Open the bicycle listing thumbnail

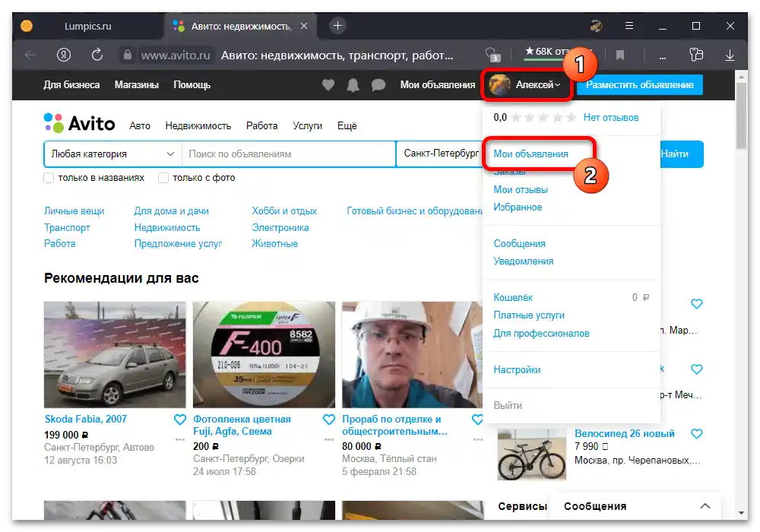click(x=532, y=454)
